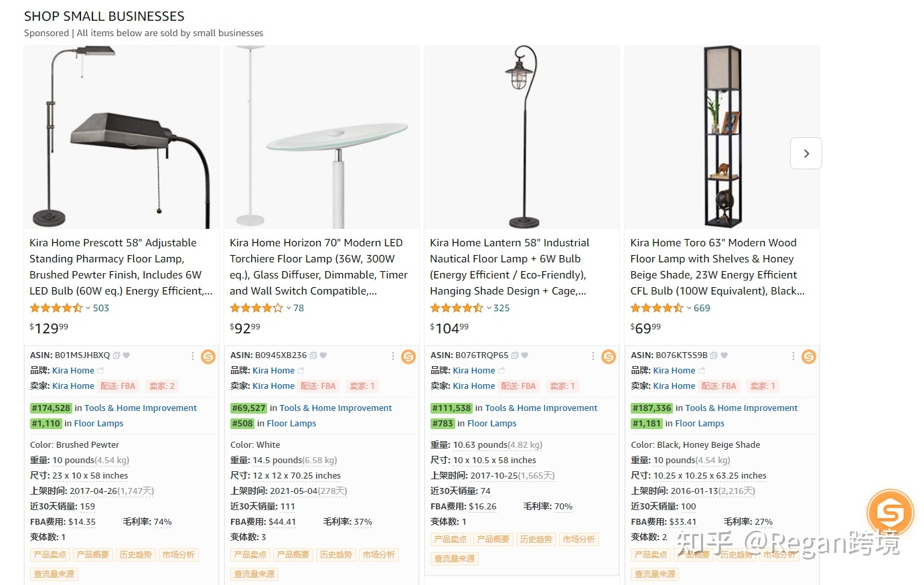Copy ASIN B0945XB236 with the copy icon
This screenshot has width=924, height=585.
pyautogui.click(x=313, y=355)
